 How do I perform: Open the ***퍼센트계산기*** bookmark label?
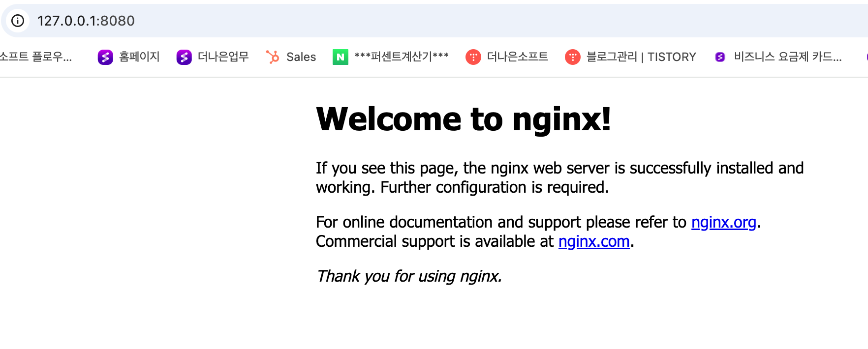[402, 57]
